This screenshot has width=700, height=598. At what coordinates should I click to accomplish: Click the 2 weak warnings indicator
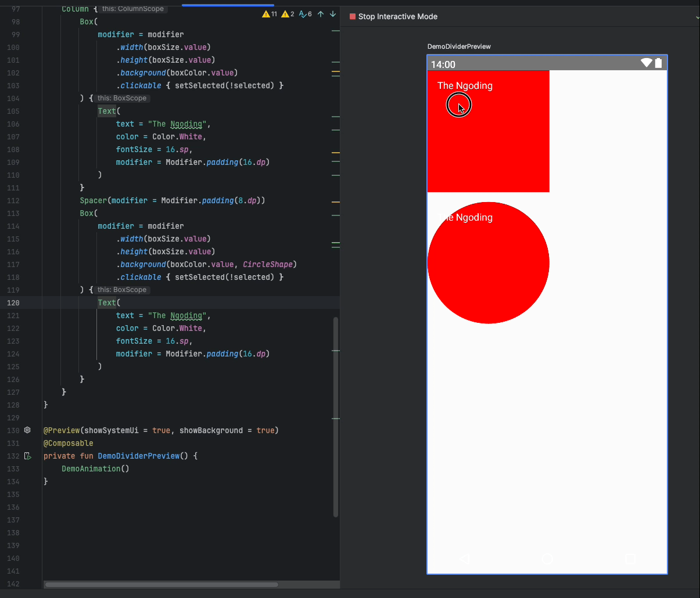[x=288, y=14]
